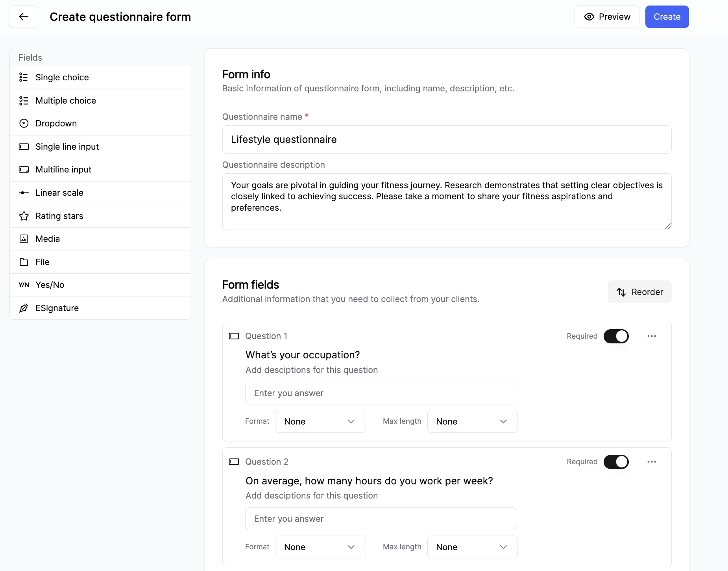Click the Dropdown field icon
The height and width of the screenshot is (571, 728).
[24, 124]
